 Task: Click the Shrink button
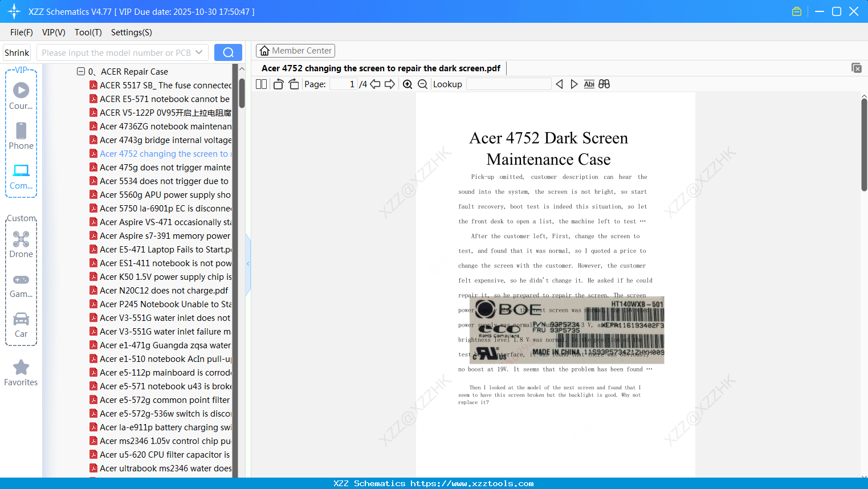click(x=17, y=52)
